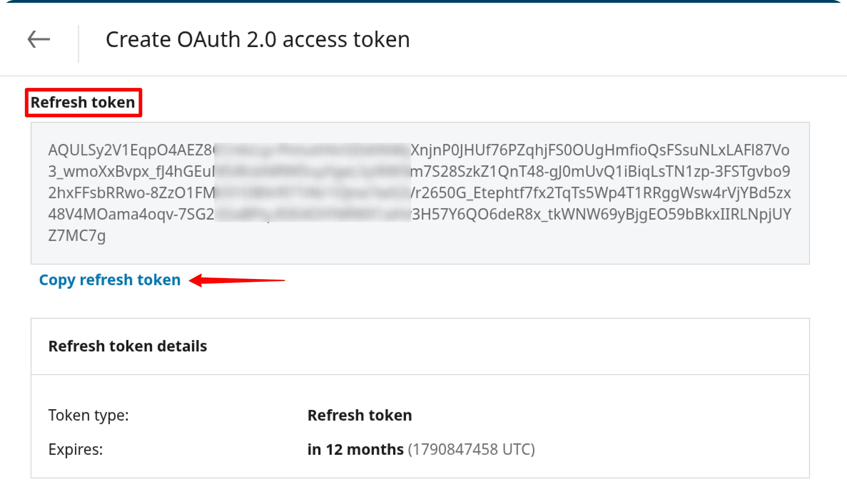
Task: Click the Token type row in details
Action: click(88, 415)
